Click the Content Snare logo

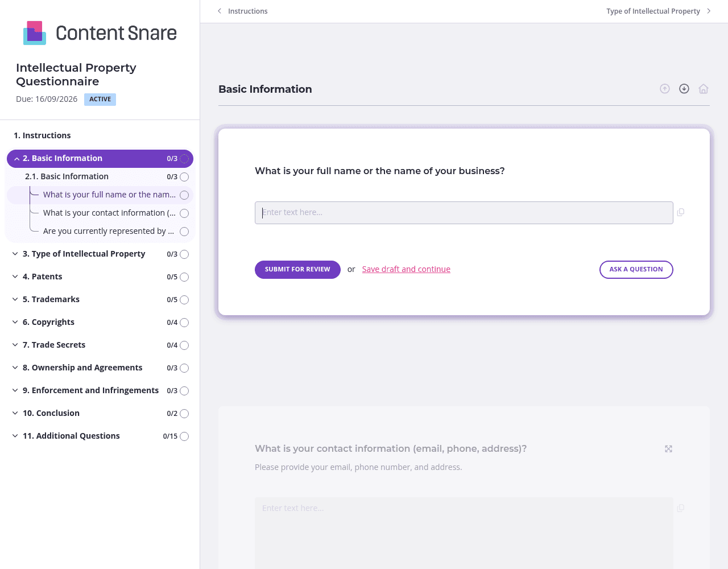click(x=100, y=33)
